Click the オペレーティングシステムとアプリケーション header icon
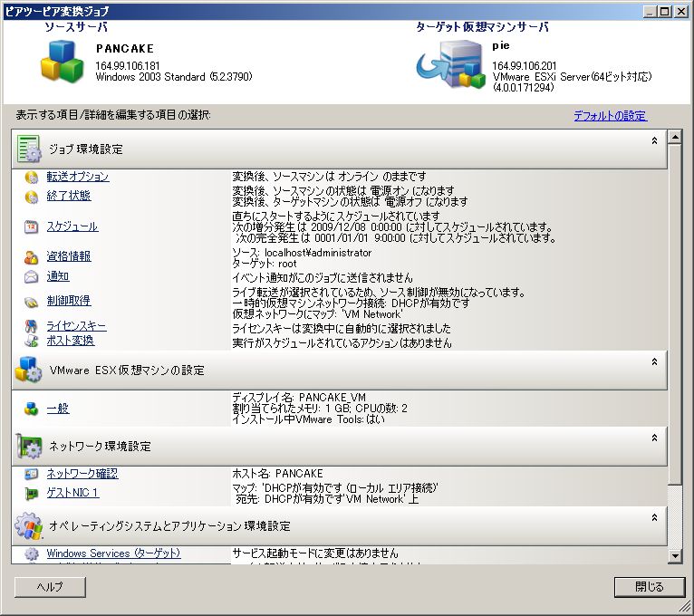 tap(29, 525)
